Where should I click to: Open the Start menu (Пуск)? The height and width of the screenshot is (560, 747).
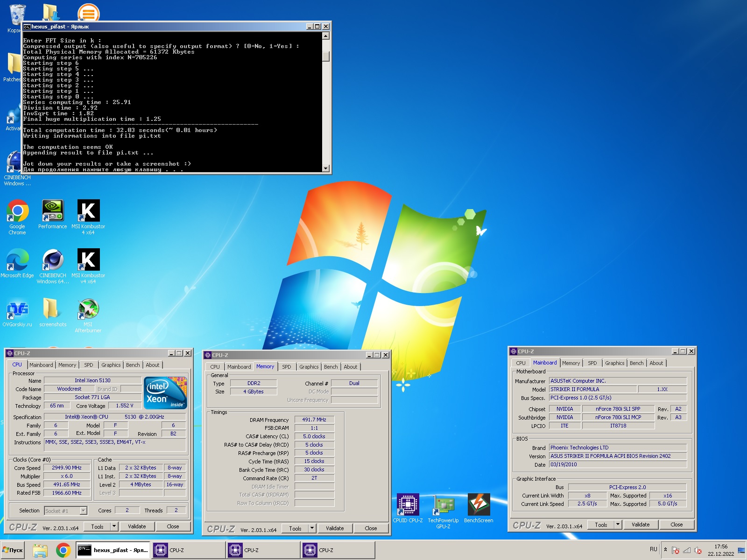coord(13,550)
